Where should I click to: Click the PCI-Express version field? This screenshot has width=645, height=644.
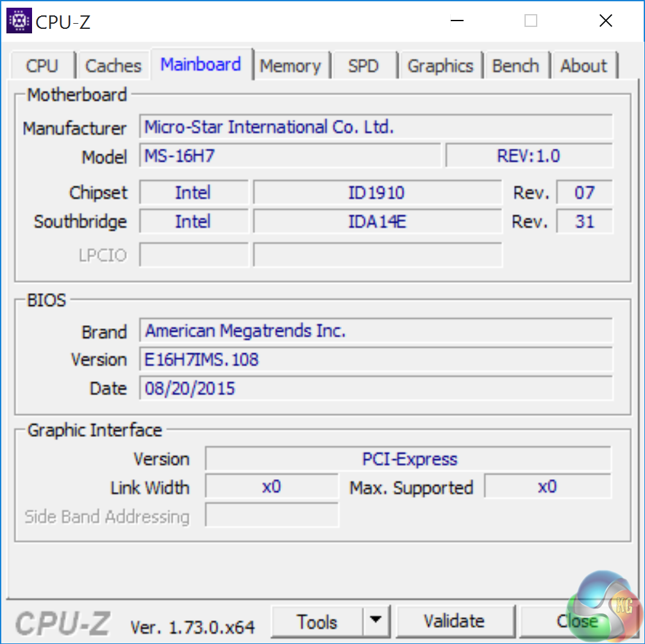tap(408, 459)
